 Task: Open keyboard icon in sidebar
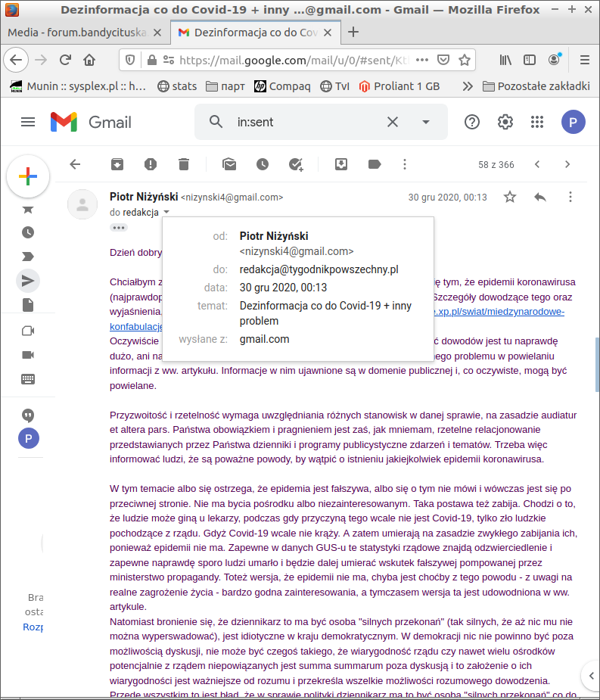28,379
